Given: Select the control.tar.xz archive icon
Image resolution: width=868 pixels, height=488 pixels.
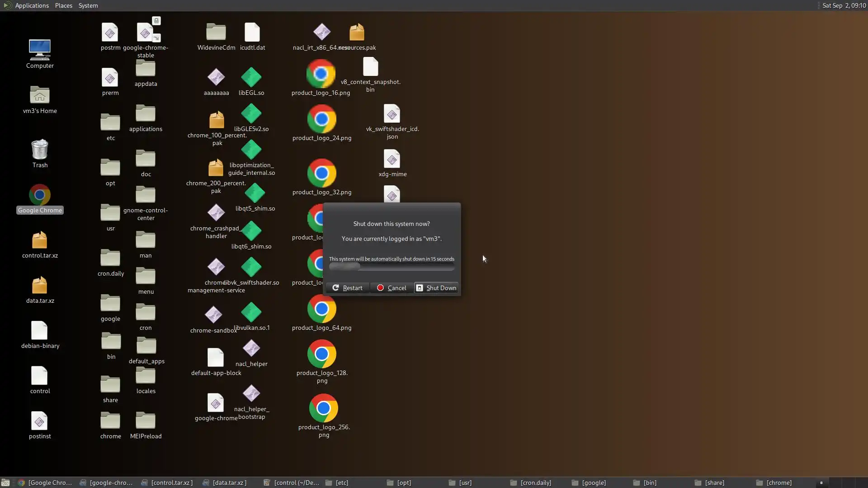Looking at the screenshot, I should click(x=40, y=241).
